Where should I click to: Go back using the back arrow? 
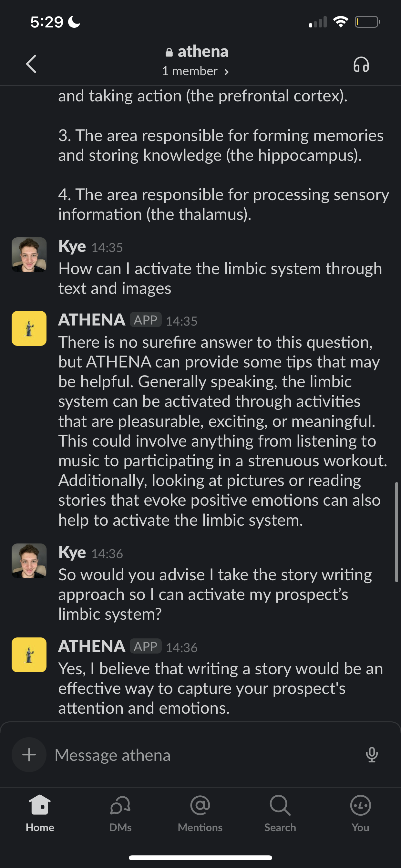[x=31, y=64]
